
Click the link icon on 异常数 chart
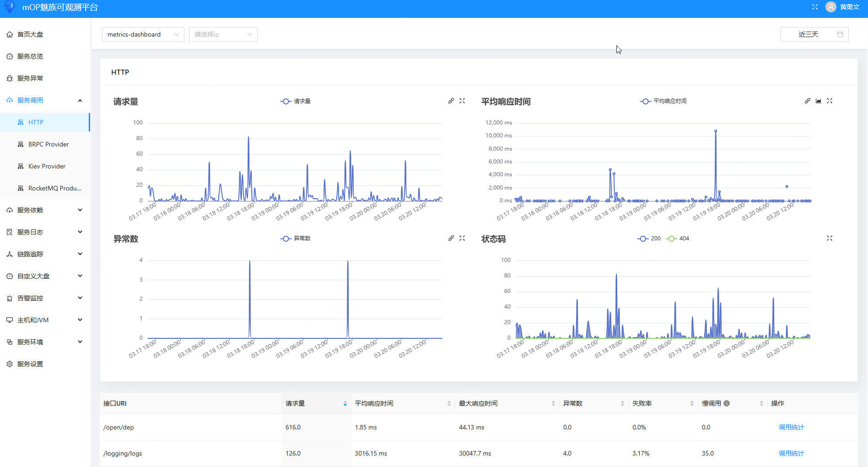(451, 238)
